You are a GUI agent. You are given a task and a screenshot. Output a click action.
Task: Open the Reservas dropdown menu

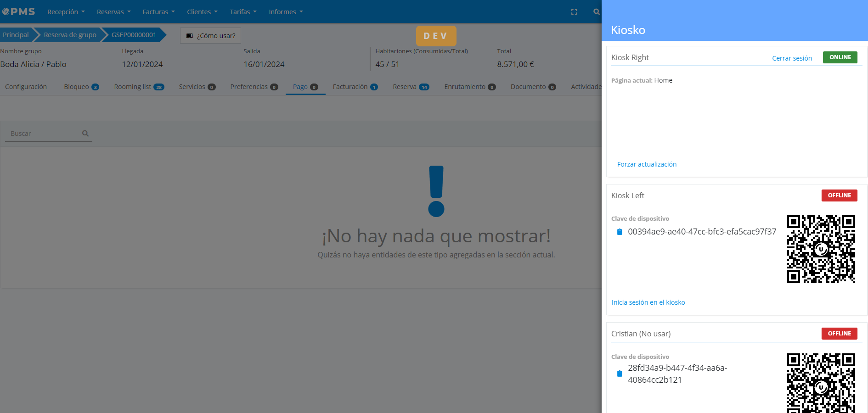[x=114, y=12]
